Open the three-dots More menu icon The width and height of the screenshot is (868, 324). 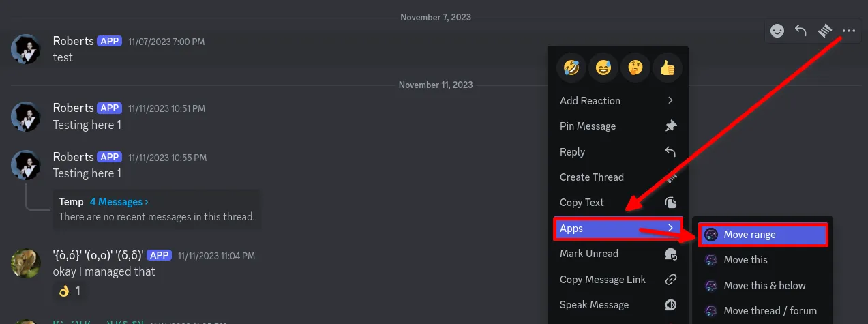[848, 31]
